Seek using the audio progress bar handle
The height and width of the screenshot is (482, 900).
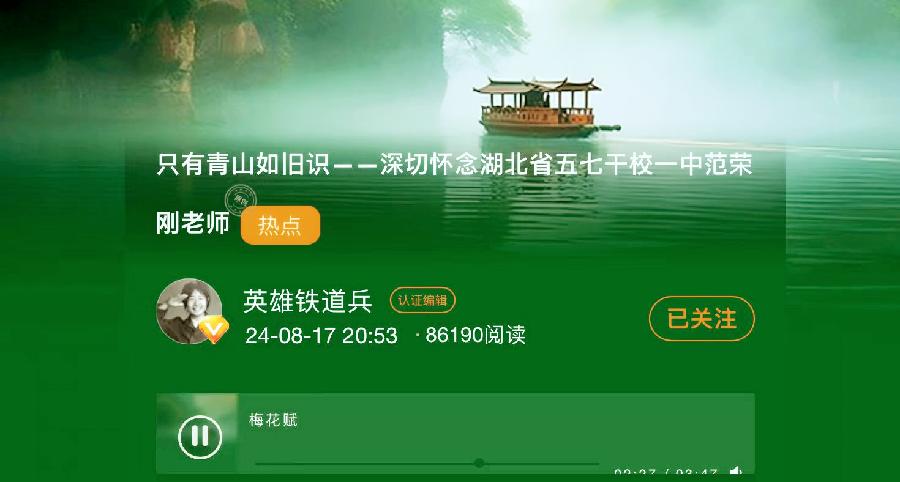(x=479, y=463)
